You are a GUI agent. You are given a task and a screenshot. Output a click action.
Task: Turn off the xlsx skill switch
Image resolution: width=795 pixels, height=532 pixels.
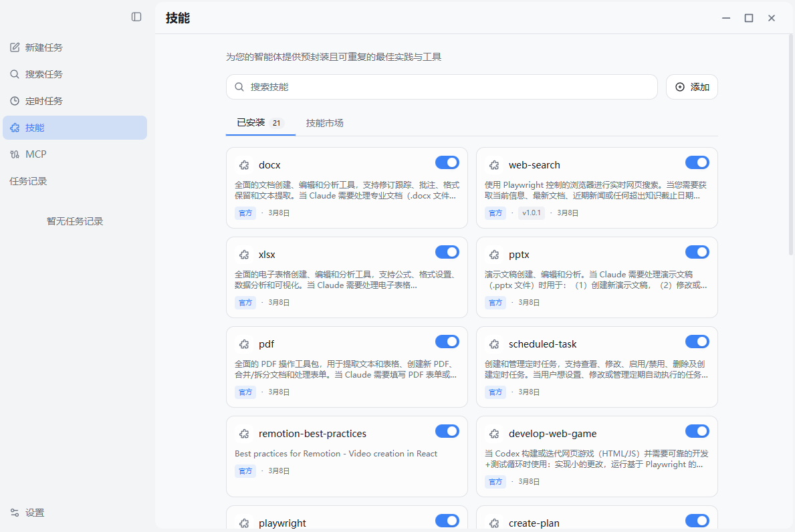tap(447, 252)
